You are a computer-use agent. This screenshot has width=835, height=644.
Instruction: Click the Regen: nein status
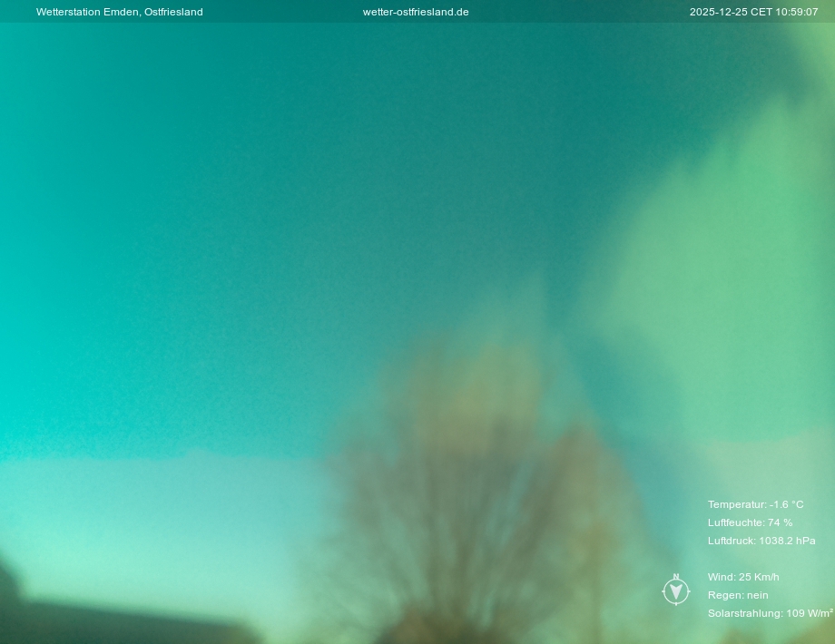coord(738,595)
